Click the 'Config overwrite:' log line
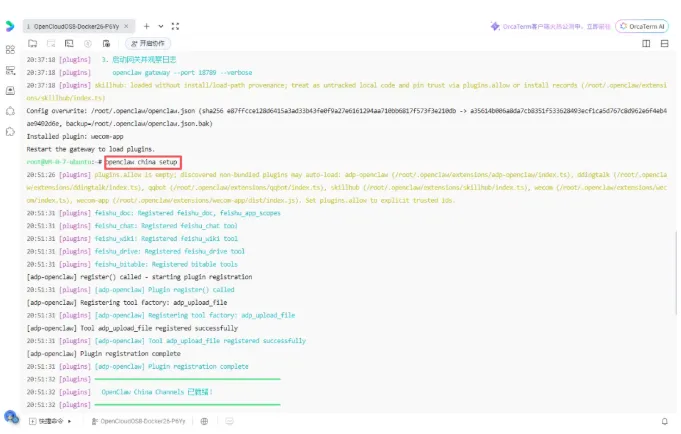The height and width of the screenshot is (434, 681). (347, 117)
